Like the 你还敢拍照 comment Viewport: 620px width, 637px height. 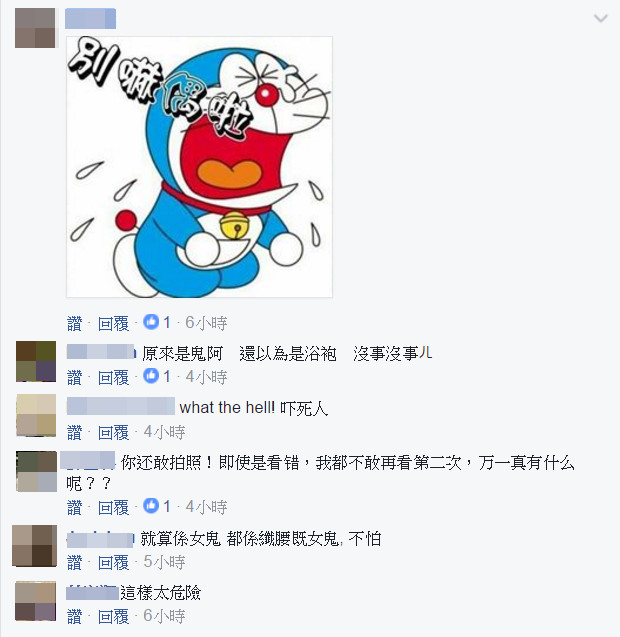coord(74,507)
